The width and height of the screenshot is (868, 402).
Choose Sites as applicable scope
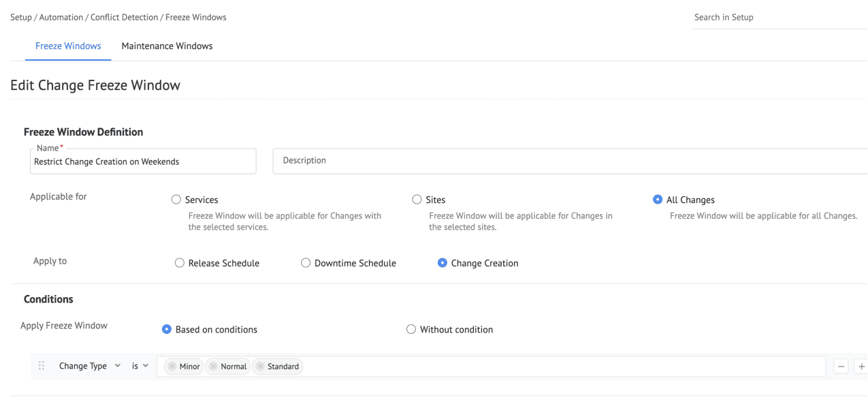click(417, 200)
